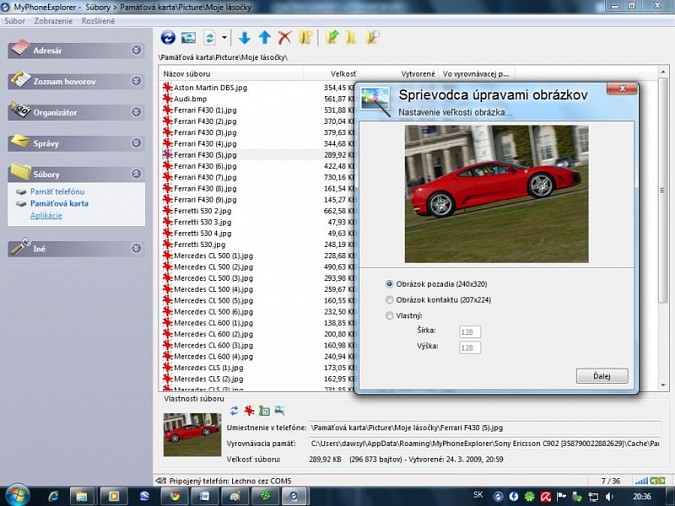Select file Audi.bmp
The image size is (675, 506).
pyautogui.click(x=190, y=99)
